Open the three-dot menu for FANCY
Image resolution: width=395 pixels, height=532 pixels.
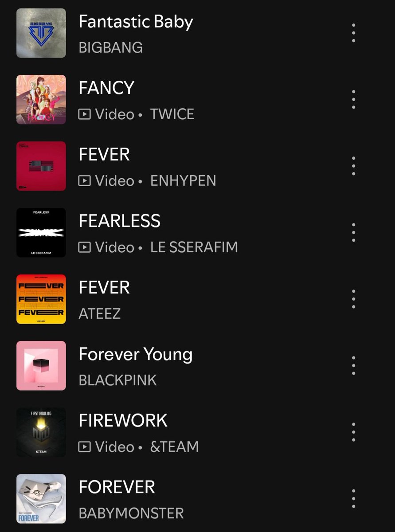tap(353, 100)
